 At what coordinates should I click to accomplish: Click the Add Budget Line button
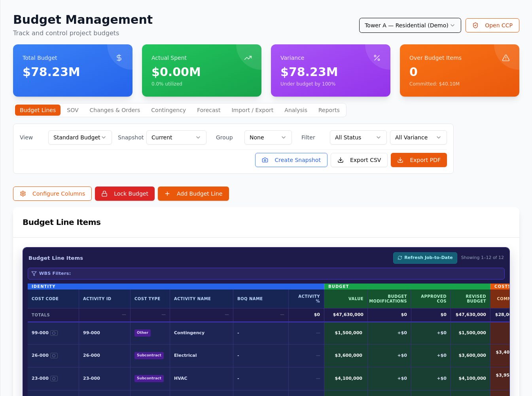(x=193, y=194)
